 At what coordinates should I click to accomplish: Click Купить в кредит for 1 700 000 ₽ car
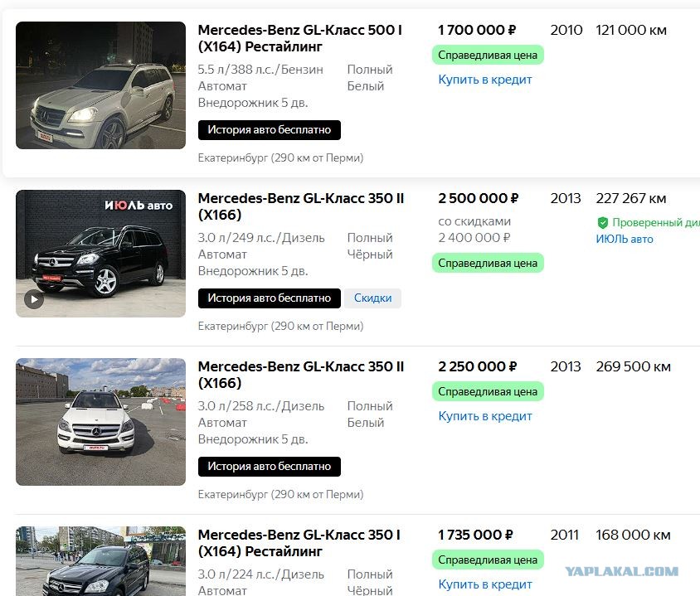click(485, 80)
